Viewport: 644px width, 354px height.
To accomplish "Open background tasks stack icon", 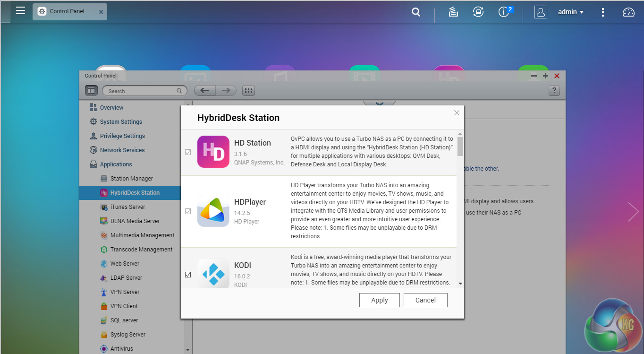I will [x=453, y=12].
